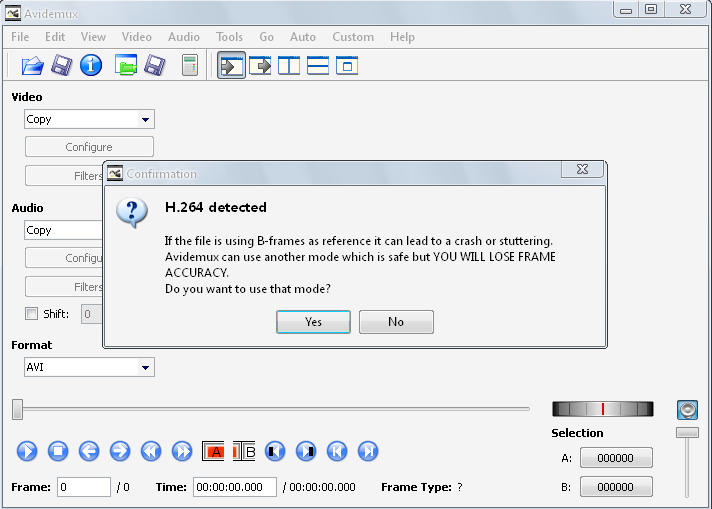This screenshot has width=712, height=509.
Task: Select the output display mode icon
Action: pos(260,66)
